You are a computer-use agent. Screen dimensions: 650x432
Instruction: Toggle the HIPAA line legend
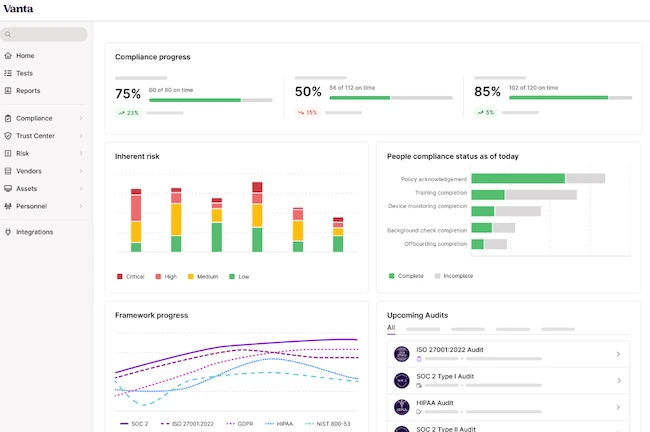click(x=279, y=424)
